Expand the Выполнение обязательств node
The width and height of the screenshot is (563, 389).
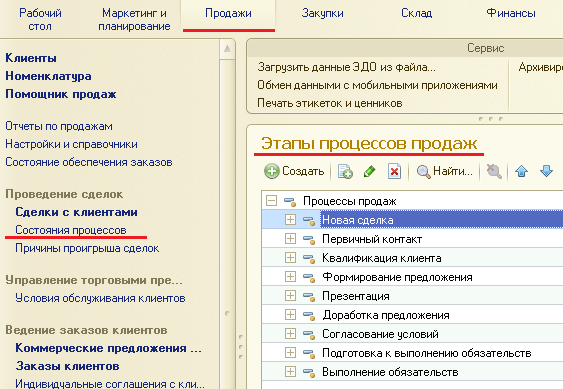point(290,372)
